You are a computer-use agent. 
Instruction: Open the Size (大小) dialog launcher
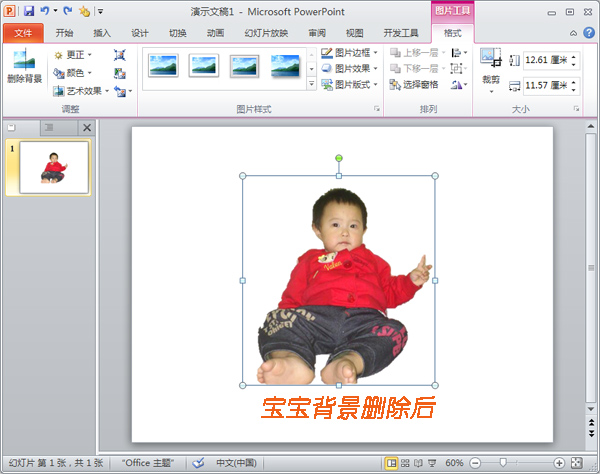[576, 109]
